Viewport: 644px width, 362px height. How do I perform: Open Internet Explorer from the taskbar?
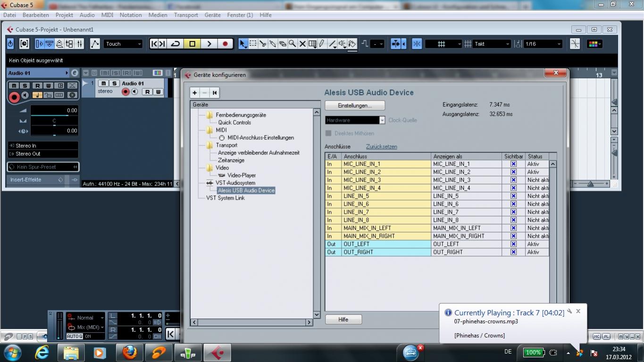point(42,352)
